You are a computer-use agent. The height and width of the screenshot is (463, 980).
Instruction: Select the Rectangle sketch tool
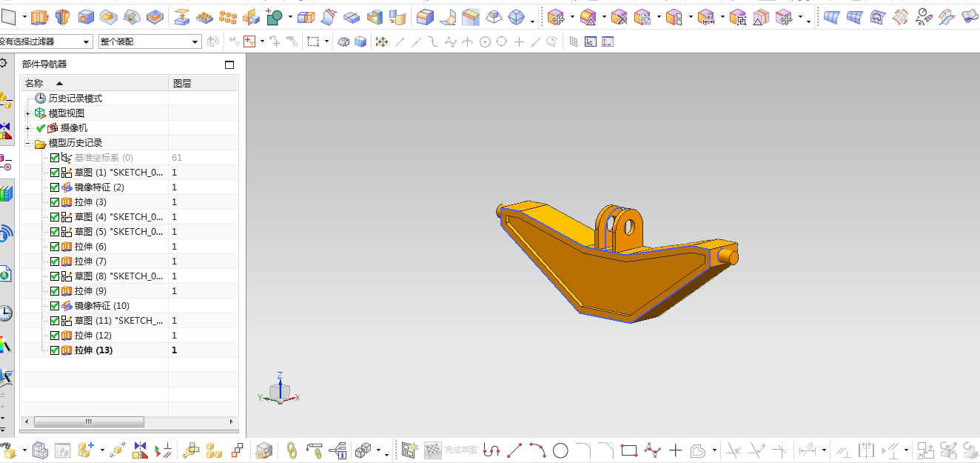point(629,450)
